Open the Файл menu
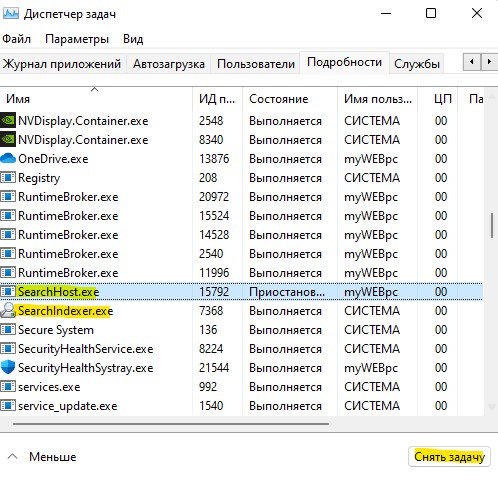This screenshot has height=479, width=498. (x=16, y=39)
